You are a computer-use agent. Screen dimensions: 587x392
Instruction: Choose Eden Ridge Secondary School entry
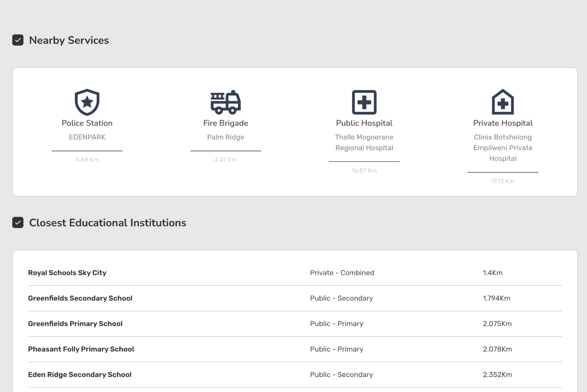(80, 375)
